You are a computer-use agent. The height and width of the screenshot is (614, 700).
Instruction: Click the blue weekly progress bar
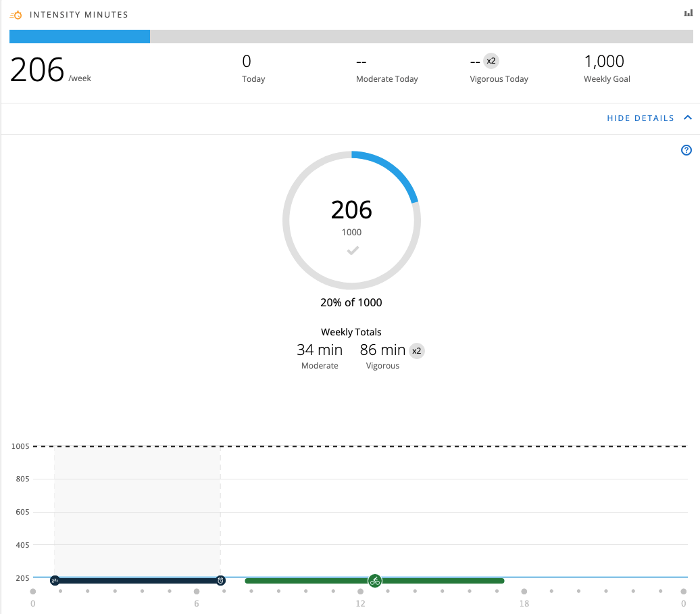[x=80, y=37]
